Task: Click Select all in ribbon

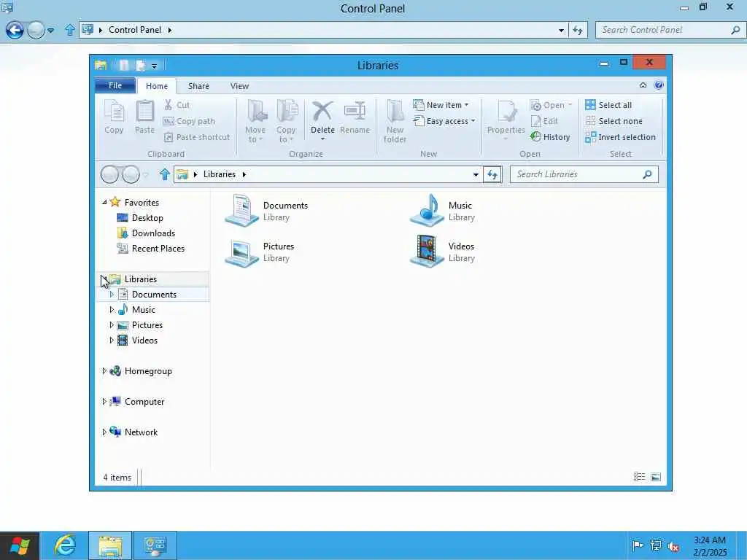Action: pyautogui.click(x=608, y=105)
